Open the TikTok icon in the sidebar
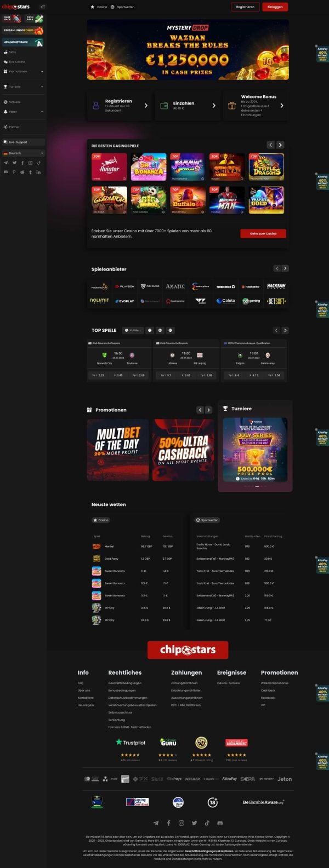The image size is (329, 868). (x=38, y=163)
